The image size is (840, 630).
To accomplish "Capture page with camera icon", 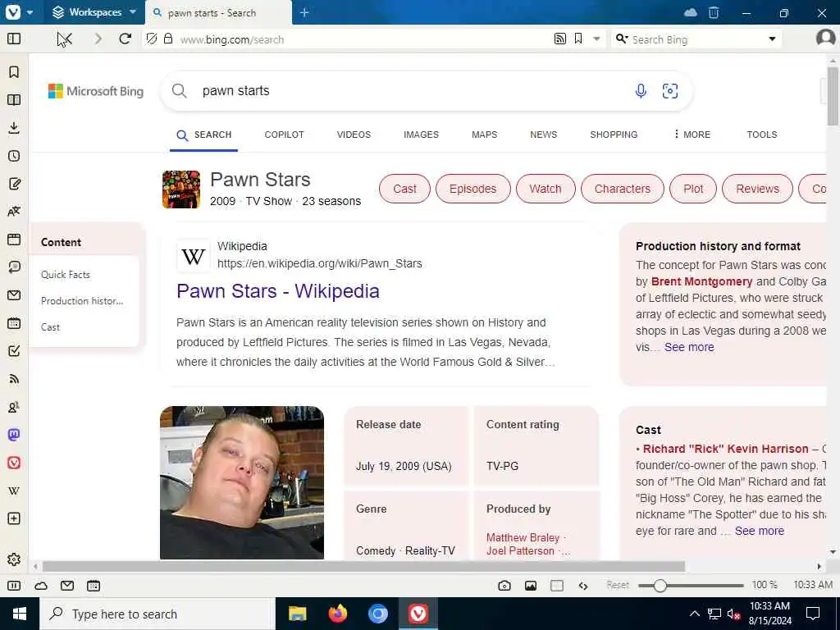I will [504, 586].
